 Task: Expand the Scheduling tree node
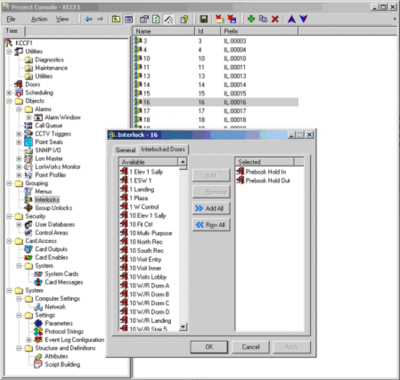9,93
